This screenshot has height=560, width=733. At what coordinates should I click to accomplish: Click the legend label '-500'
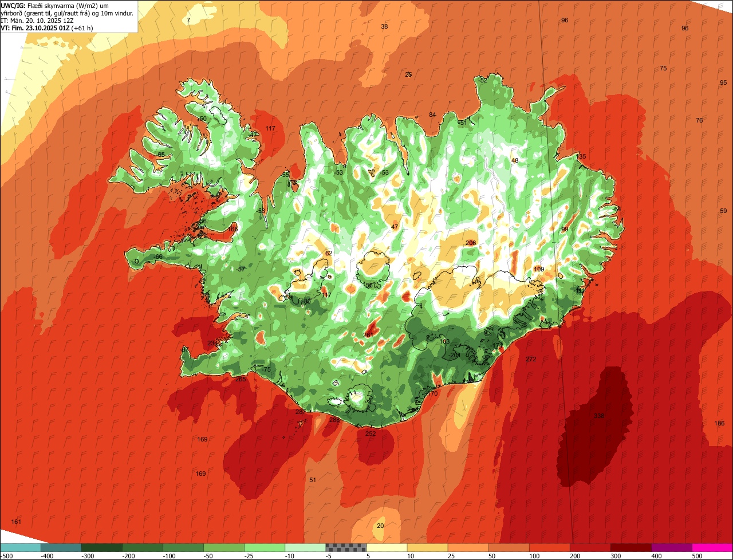(6, 556)
